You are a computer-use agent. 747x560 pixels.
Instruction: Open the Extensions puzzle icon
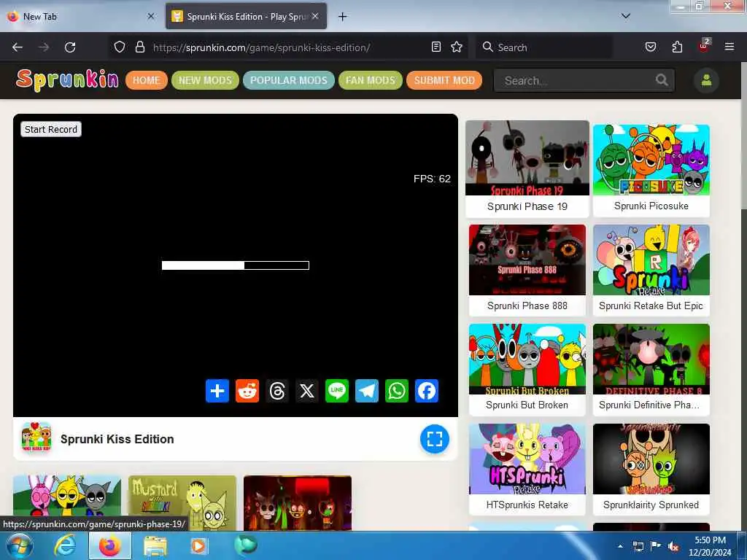pos(677,47)
